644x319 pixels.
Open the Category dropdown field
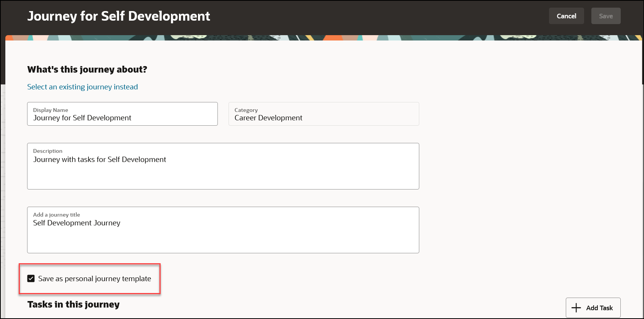pos(324,114)
